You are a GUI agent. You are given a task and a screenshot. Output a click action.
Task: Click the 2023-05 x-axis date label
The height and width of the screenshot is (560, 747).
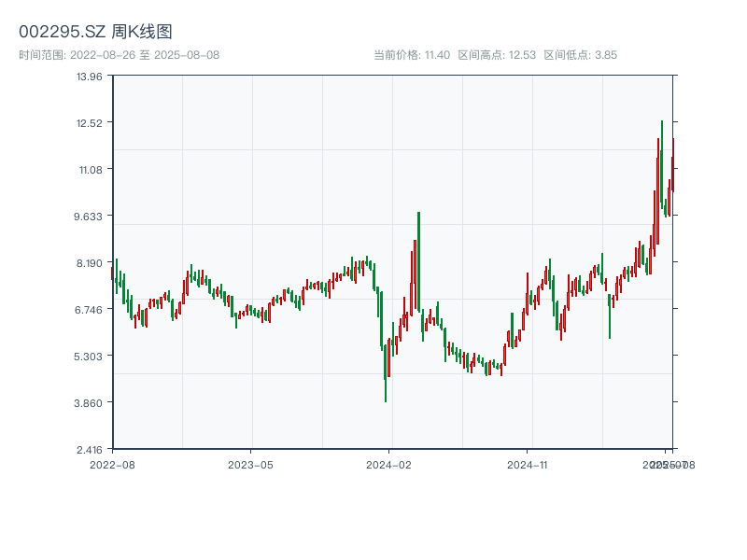pyautogui.click(x=250, y=464)
